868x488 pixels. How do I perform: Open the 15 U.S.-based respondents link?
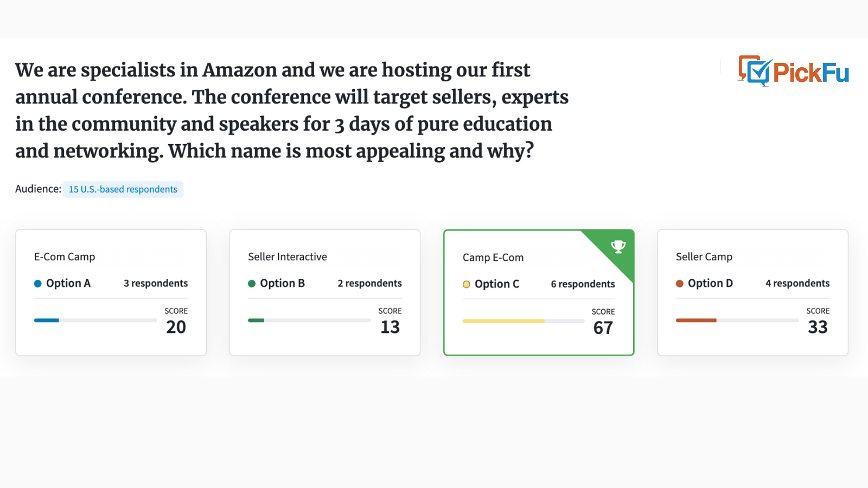tap(123, 189)
